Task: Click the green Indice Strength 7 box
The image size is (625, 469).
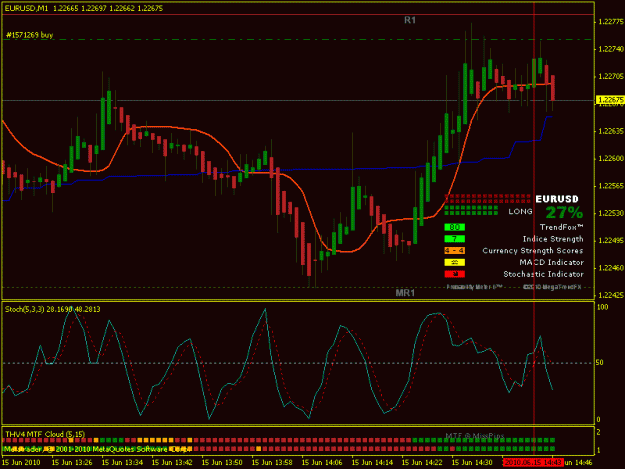Action: coord(454,239)
